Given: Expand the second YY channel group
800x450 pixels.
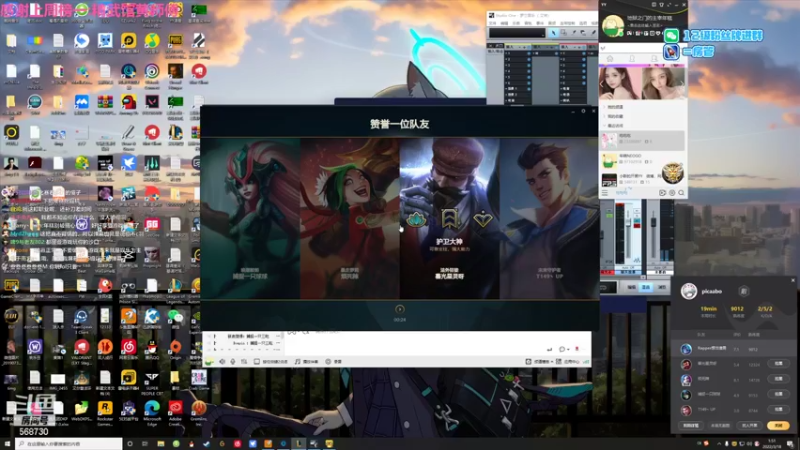Looking at the screenshot, I should (605, 116).
